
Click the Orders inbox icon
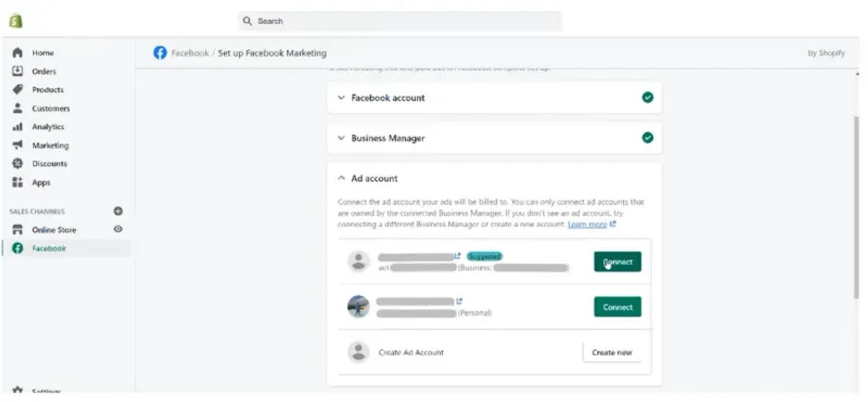[x=18, y=71]
